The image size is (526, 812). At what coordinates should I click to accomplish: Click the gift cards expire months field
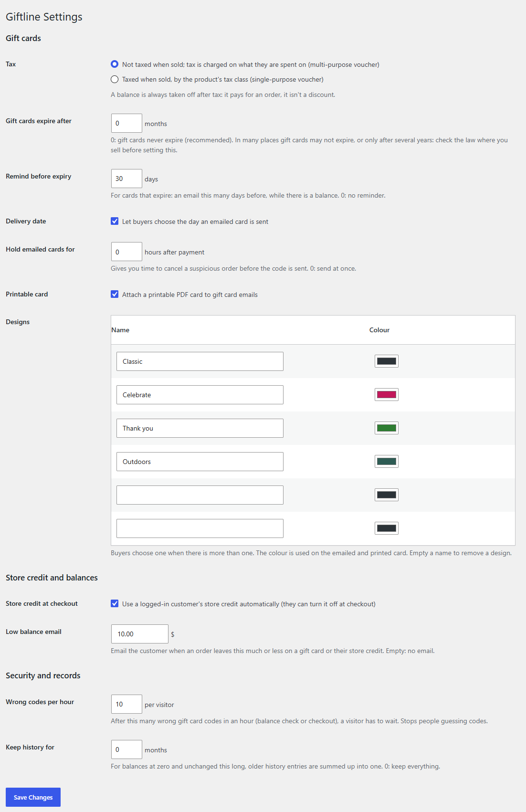coord(126,123)
